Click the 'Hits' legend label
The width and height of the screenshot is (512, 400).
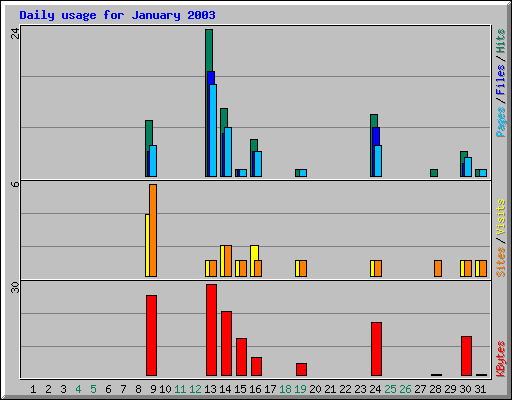pos(500,41)
